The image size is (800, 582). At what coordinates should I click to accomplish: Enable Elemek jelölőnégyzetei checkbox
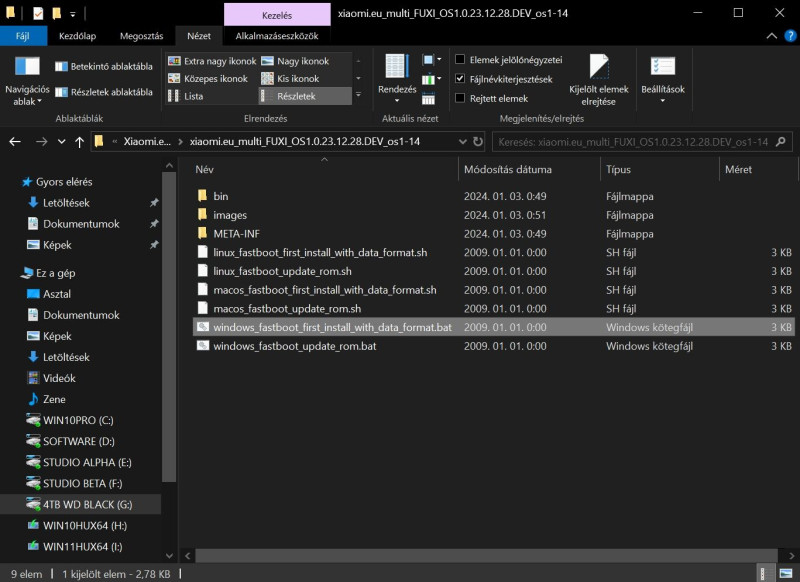tap(460, 60)
